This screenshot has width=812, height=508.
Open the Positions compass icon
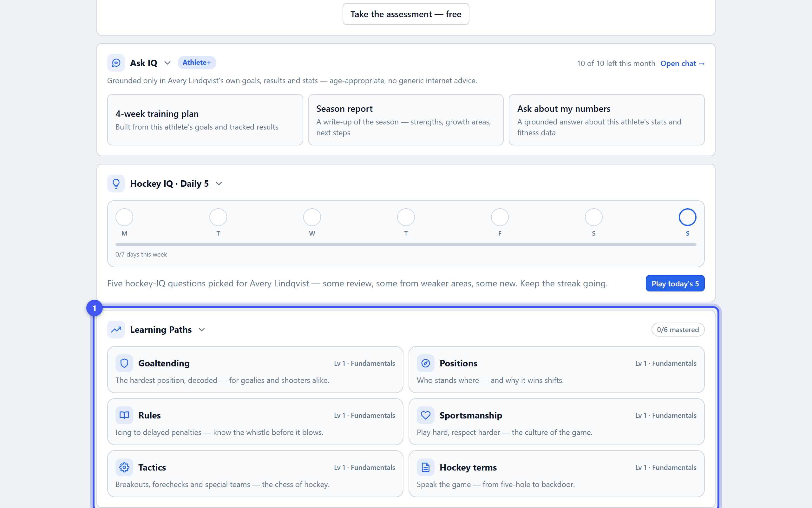pyautogui.click(x=425, y=363)
